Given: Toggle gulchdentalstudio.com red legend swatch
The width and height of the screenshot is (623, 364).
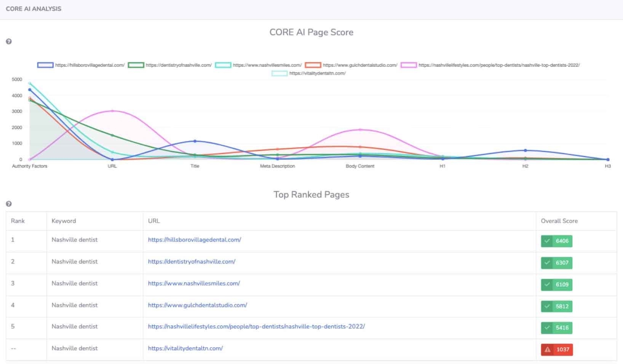Looking at the screenshot, I should 313,65.
